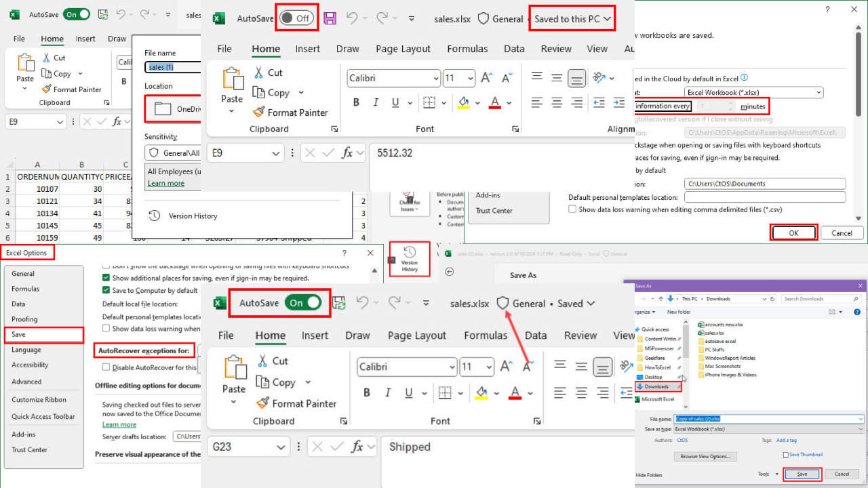
Task: Click OK in the top-right options dialog
Action: point(793,232)
